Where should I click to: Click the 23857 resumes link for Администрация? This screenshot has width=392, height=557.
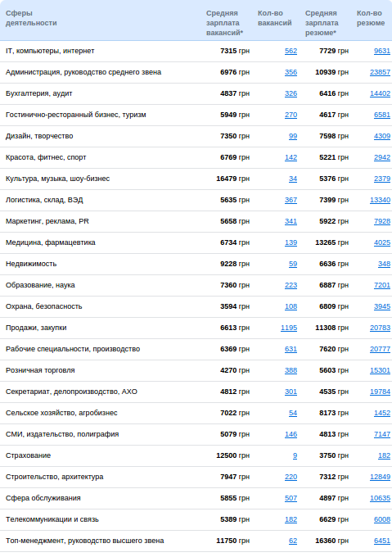pyautogui.click(x=380, y=72)
